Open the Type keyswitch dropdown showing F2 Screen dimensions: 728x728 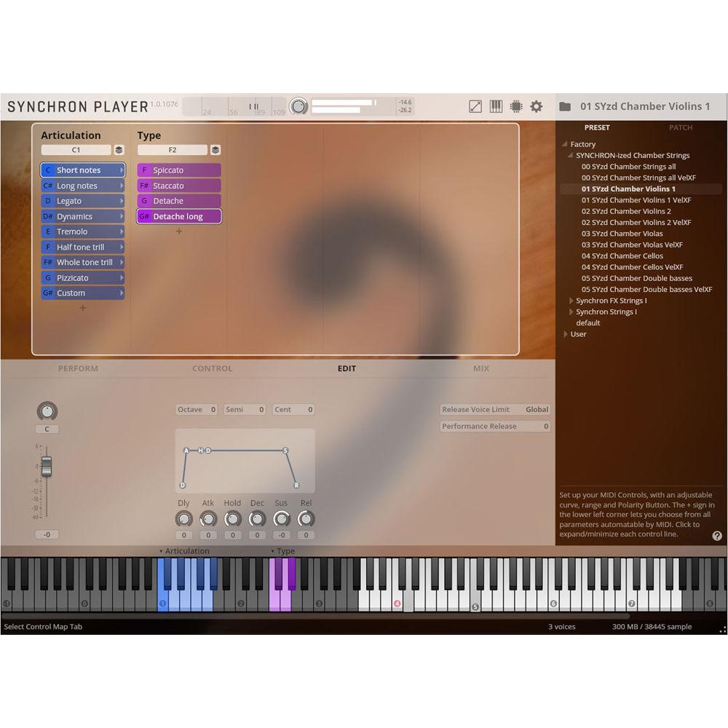pyautogui.click(x=173, y=150)
